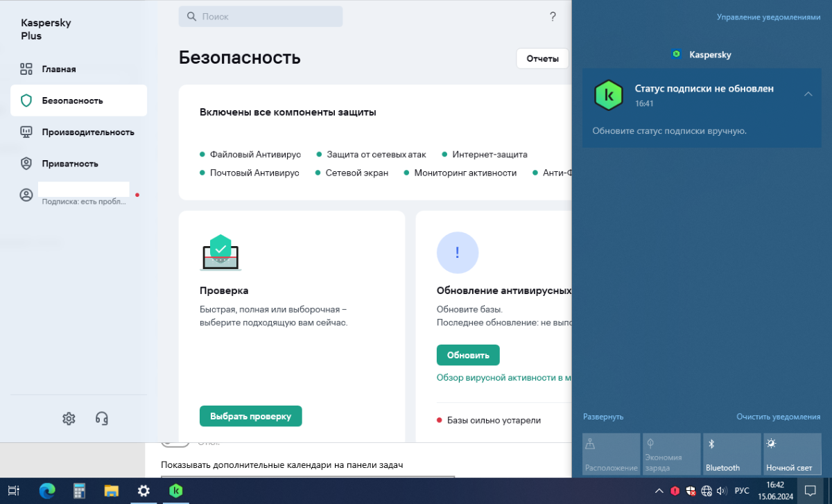This screenshot has width=832, height=504.
Task: Open File Explorer from taskbar
Action: coord(112,491)
